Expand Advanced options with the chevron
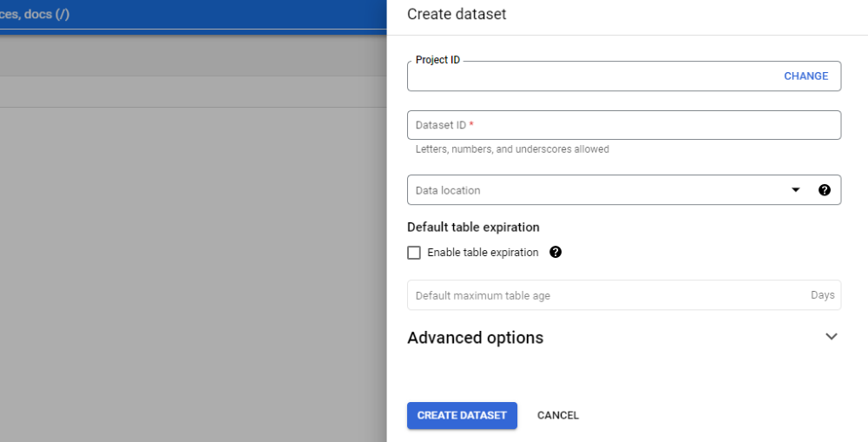The width and height of the screenshot is (868, 442). (831, 337)
